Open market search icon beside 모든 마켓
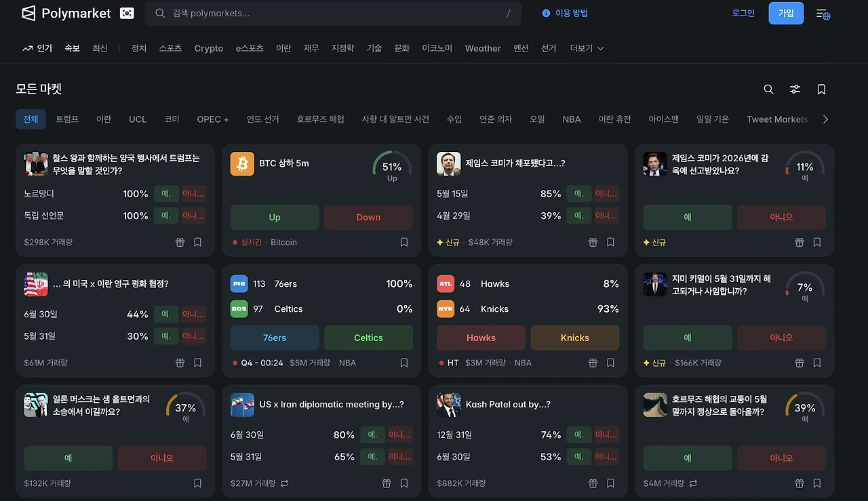868x501 pixels. [x=768, y=89]
